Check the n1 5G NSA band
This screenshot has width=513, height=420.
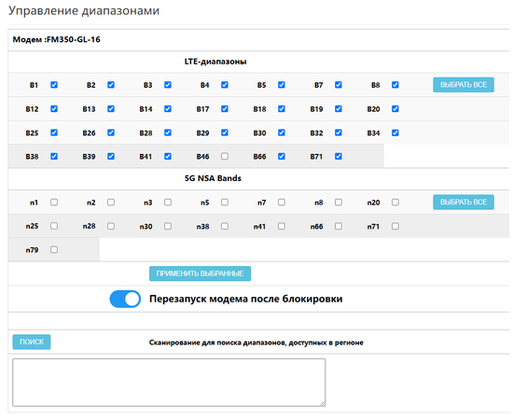pyautogui.click(x=54, y=202)
